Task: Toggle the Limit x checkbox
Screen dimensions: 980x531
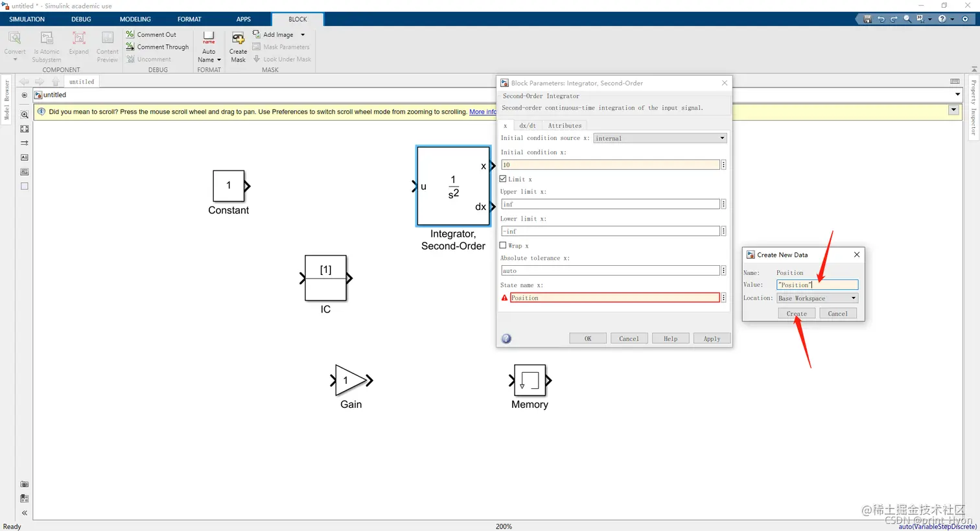Action: pyautogui.click(x=503, y=179)
